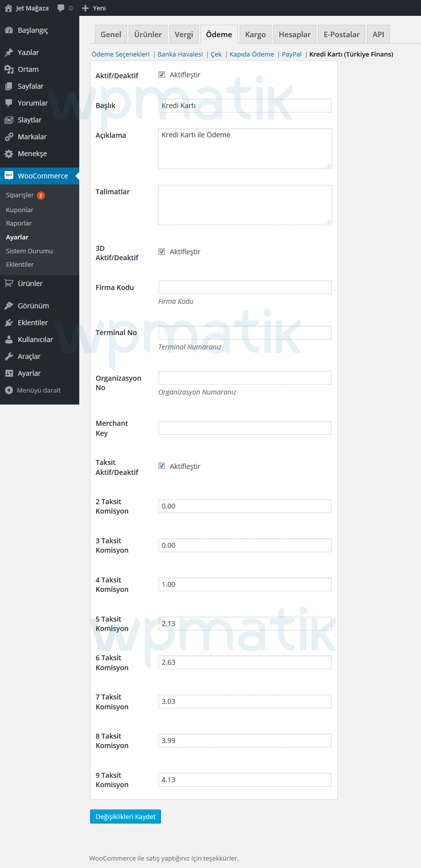The image size is (421, 868).
Task: Switch to the Hesaplar tab
Action: (x=295, y=34)
